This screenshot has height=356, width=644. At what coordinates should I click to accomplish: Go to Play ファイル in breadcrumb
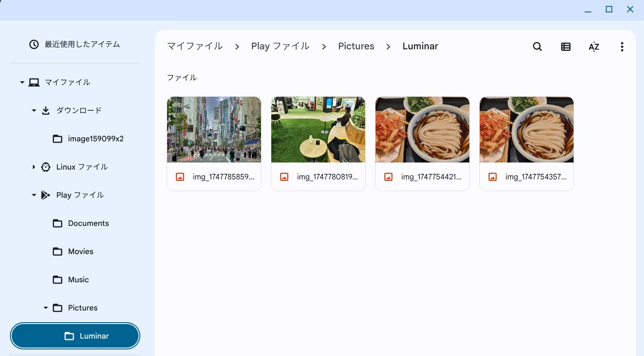[280, 46]
